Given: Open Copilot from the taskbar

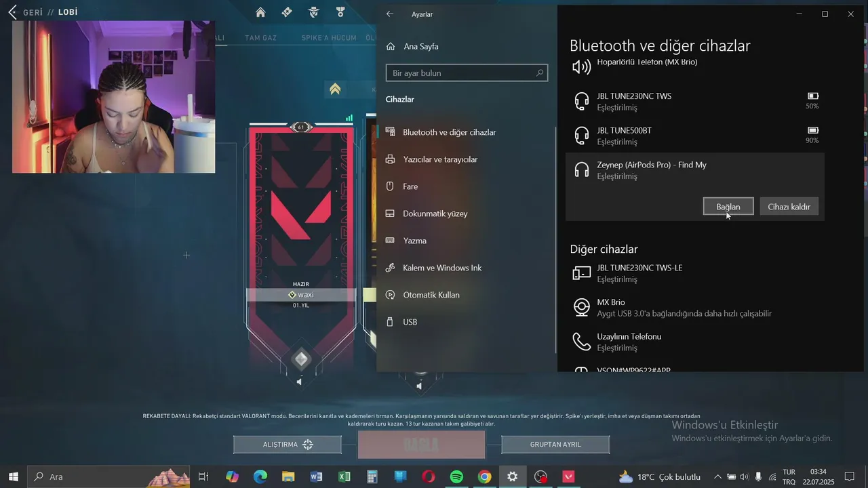Looking at the screenshot, I should pyautogui.click(x=233, y=476).
